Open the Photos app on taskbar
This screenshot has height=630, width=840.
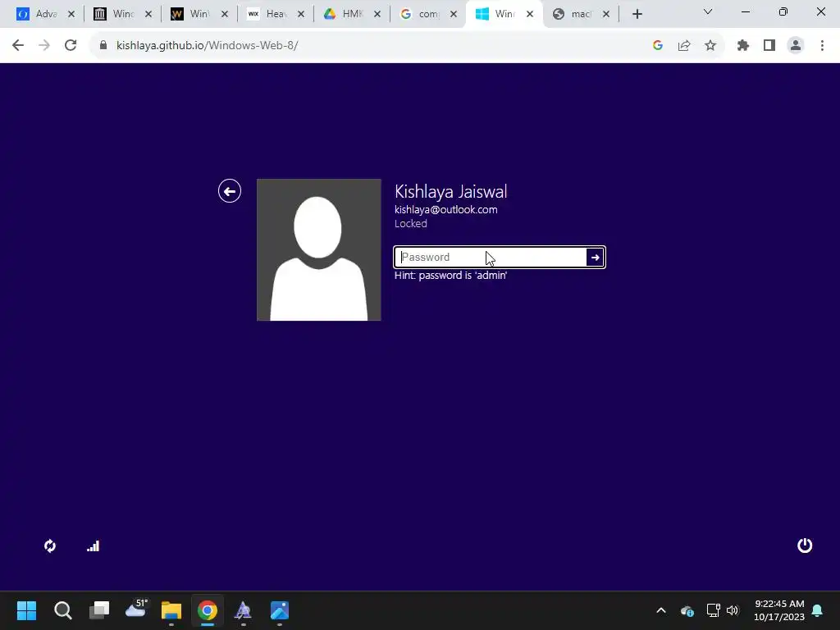click(x=280, y=610)
